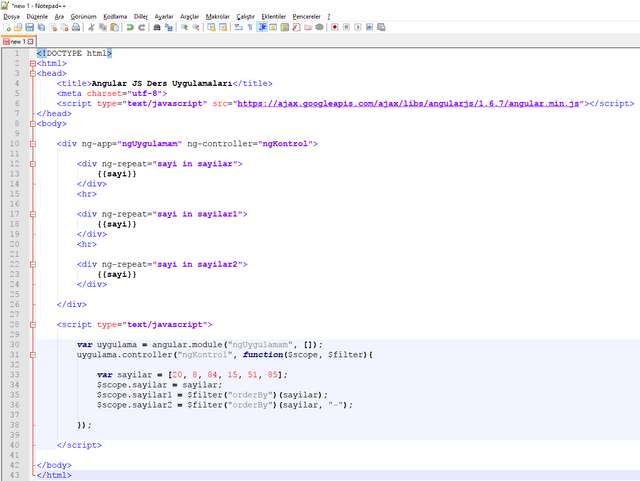The image size is (640, 481).
Task: Collapse the head fold on line 3
Action: (33, 73)
